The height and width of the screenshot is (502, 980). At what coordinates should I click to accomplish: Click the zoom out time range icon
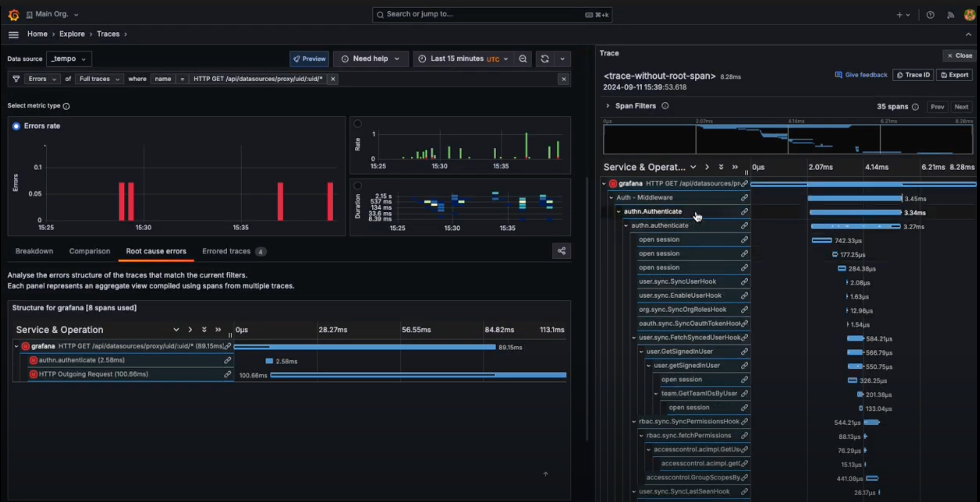[523, 59]
